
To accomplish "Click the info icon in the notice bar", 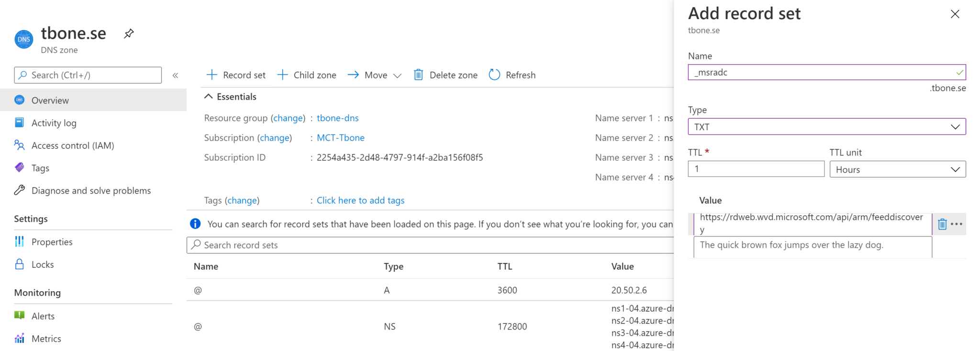I will (x=195, y=224).
